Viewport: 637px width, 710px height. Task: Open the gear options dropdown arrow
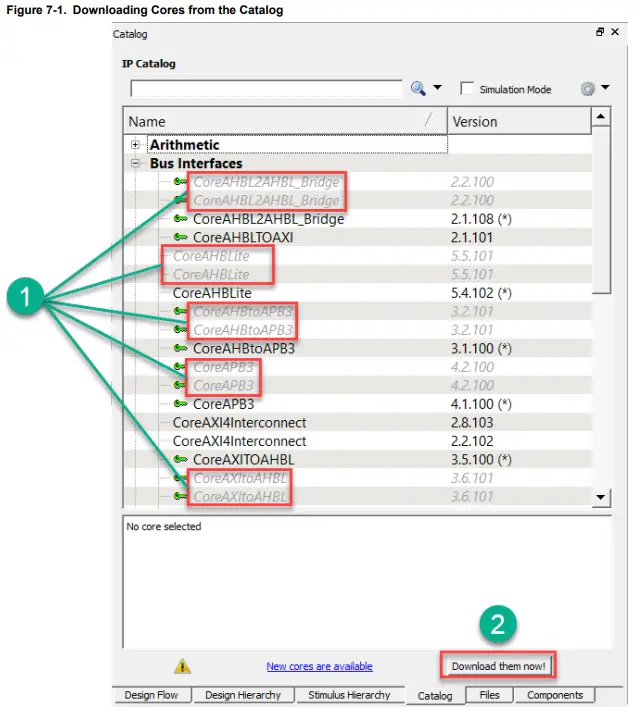(605, 87)
